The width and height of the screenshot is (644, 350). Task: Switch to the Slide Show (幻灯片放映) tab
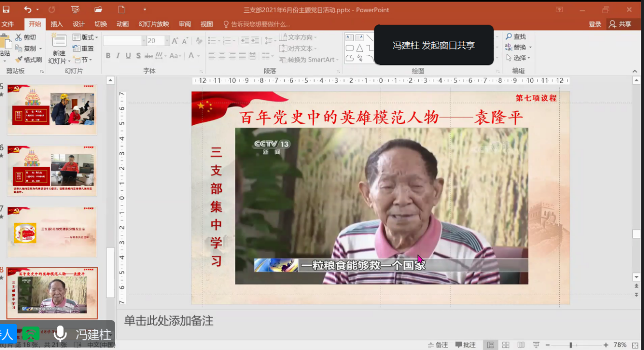tap(154, 24)
